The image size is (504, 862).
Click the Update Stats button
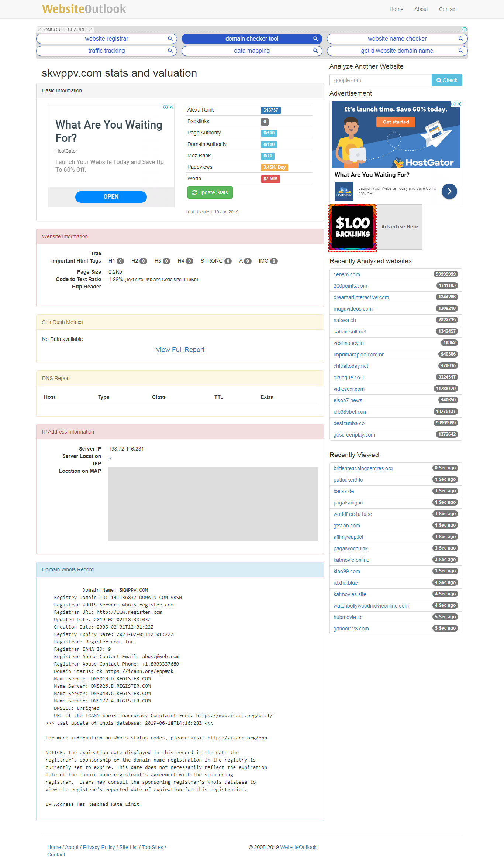210,192
